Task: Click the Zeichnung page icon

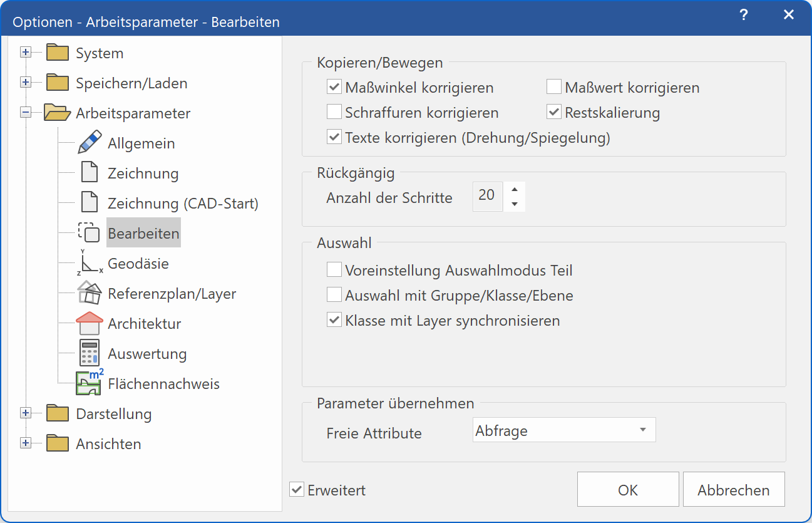Action: [x=90, y=173]
